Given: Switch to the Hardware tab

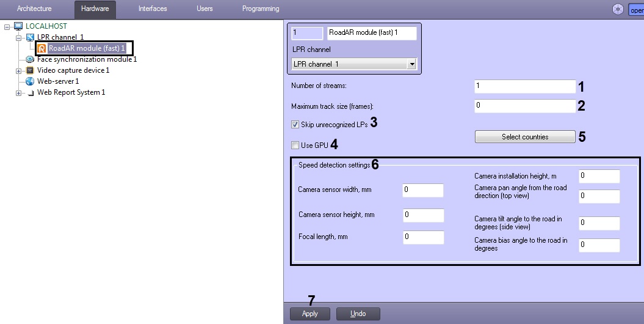Looking at the screenshot, I should pos(95,9).
